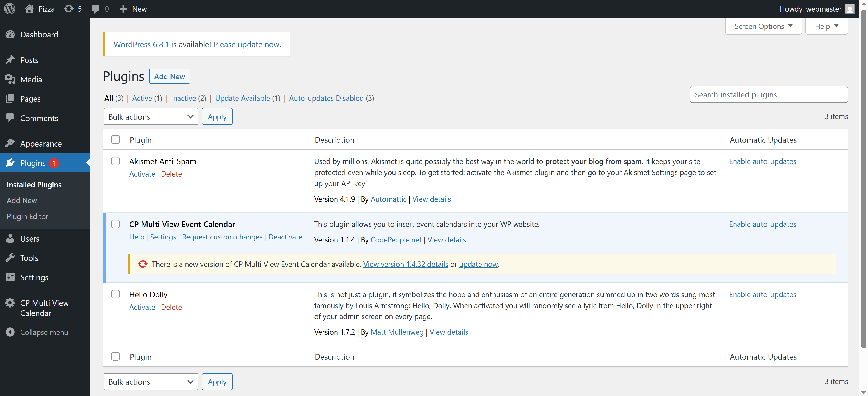Click the home icon beside Pizza
The height and width of the screenshot is (396, 868).
[29, 9]
